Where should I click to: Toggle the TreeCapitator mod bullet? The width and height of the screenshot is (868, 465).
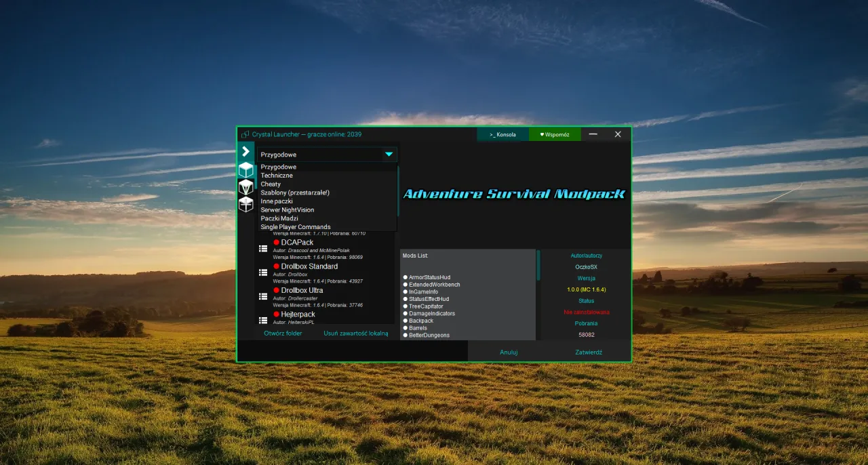(406, 306)
